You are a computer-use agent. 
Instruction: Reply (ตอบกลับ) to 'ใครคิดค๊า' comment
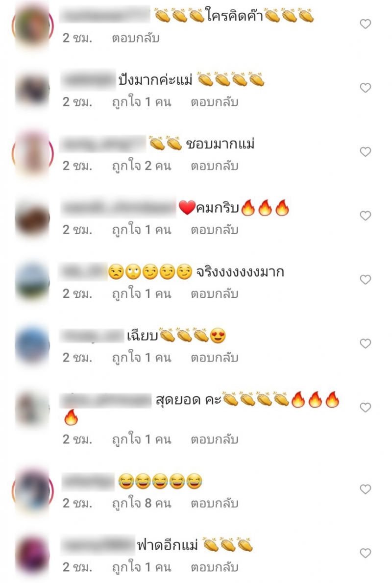pyautogui.click(x=135, y=38)
